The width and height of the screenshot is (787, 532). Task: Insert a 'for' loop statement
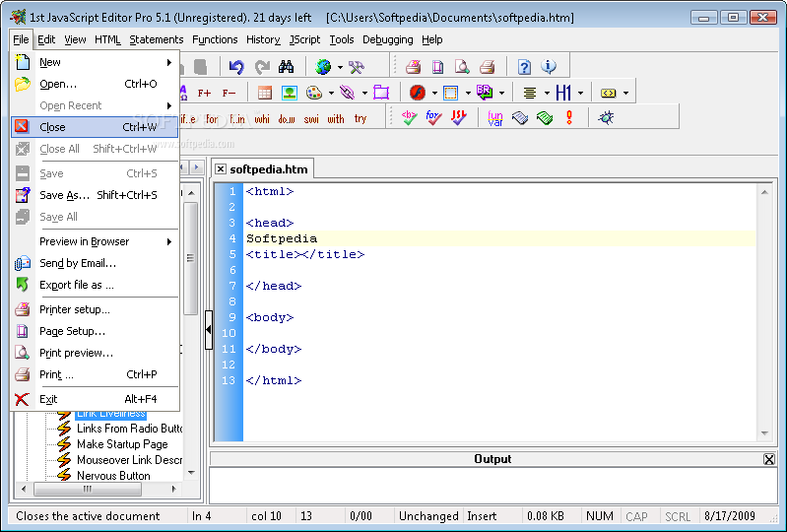[212, 119]
